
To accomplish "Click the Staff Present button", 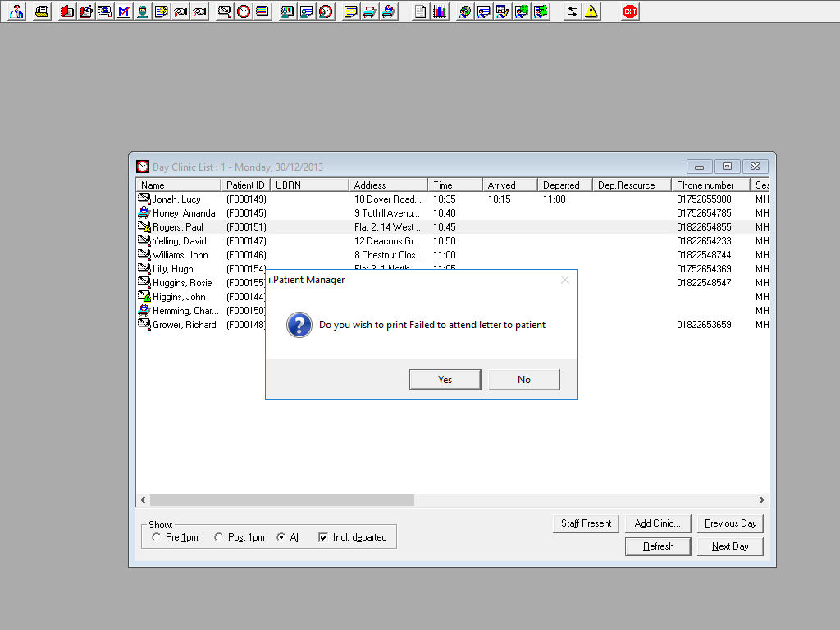I will pyautogui.click(x=586, y=523).
